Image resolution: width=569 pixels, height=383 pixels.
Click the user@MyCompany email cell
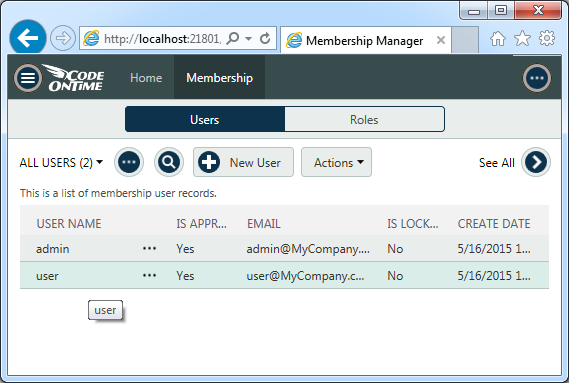click(306, 276)
